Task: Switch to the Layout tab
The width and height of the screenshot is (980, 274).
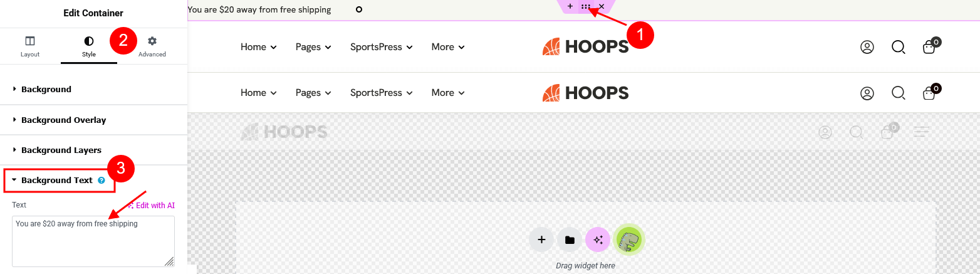Action: (30, 46)
